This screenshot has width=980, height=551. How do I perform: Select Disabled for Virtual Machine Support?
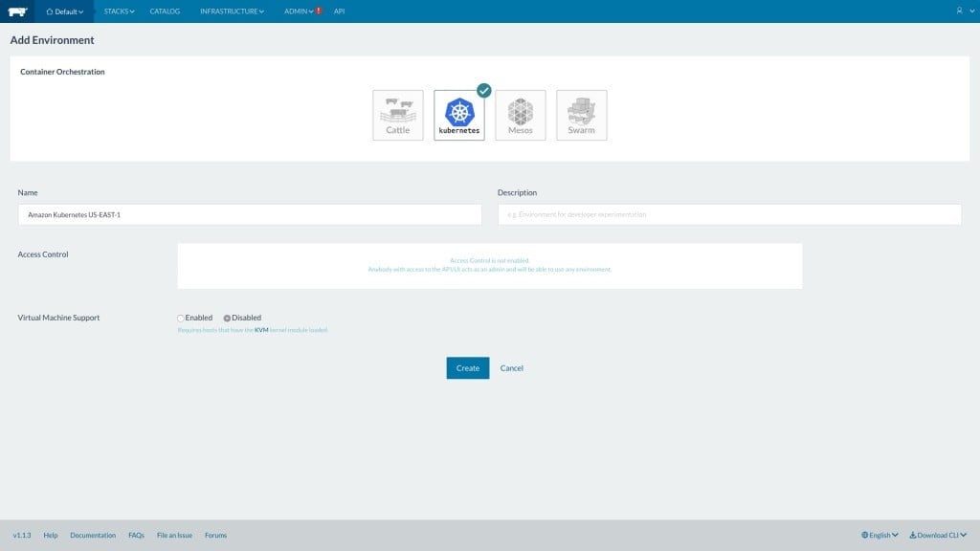[x=227, y=318]
